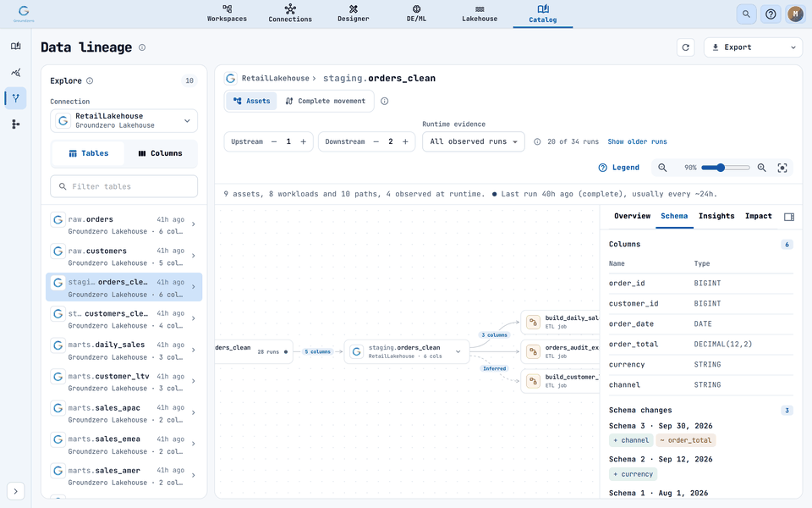Click the Inferred edge label
Viewport: 812px width, 508px height.
pos(494,368)
